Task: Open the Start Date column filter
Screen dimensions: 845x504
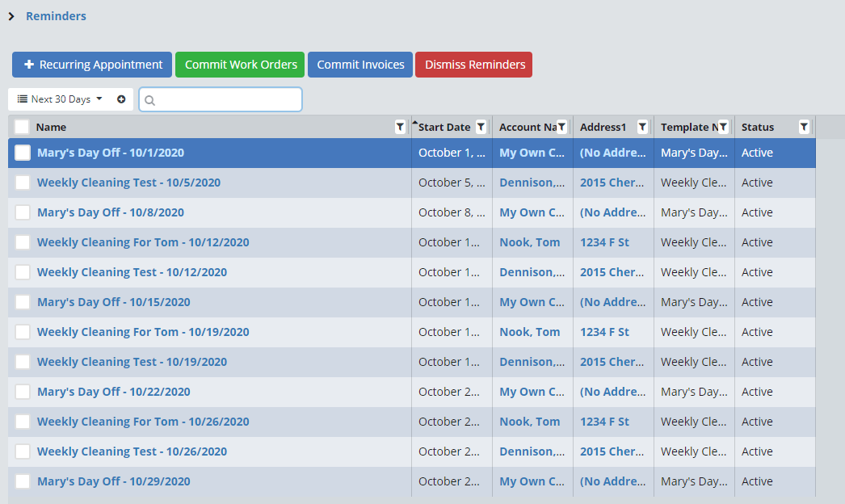Action: point(481,127)
